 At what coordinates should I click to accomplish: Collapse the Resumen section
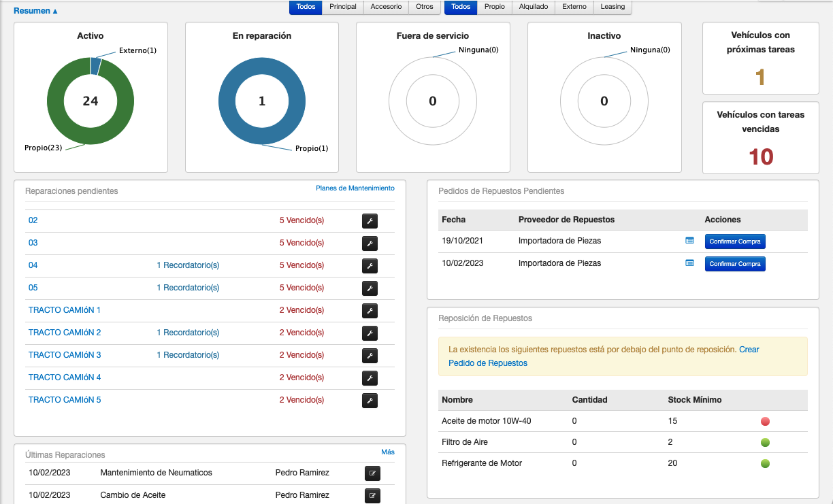coord(35,11)
